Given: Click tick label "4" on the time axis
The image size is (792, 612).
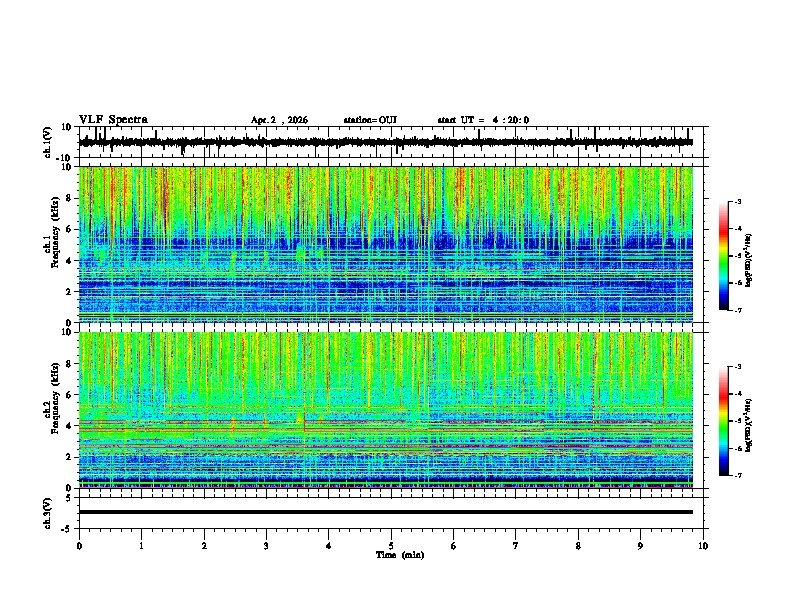Looking at the screenshot, I should (329, 546).
